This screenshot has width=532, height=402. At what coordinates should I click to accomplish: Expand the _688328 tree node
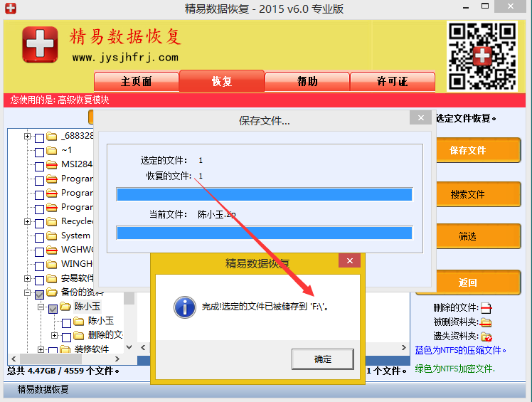[x=27, y=136]
